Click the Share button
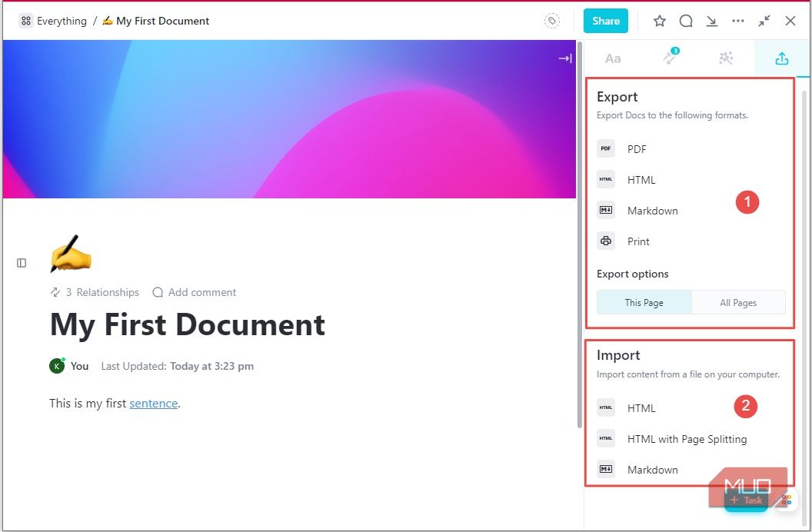The width and height of the screenshot is (812, 532). coord(605,21)
